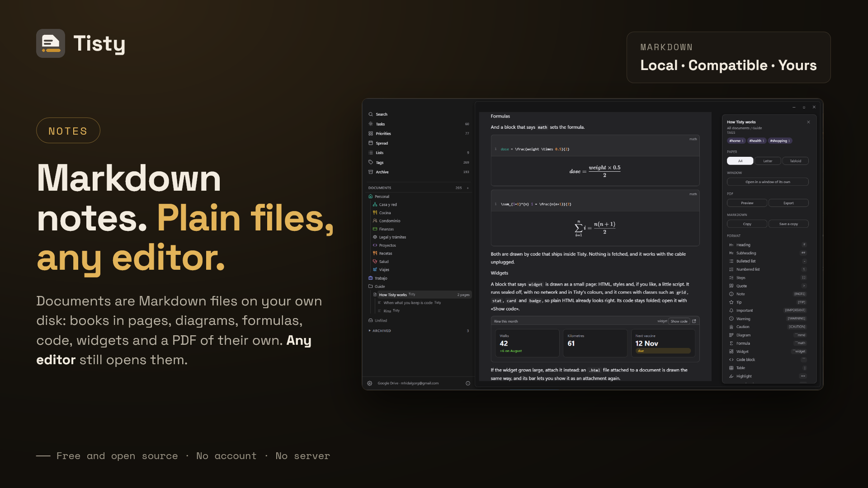Select the Legal y trámites scales icon

[375, 237]
